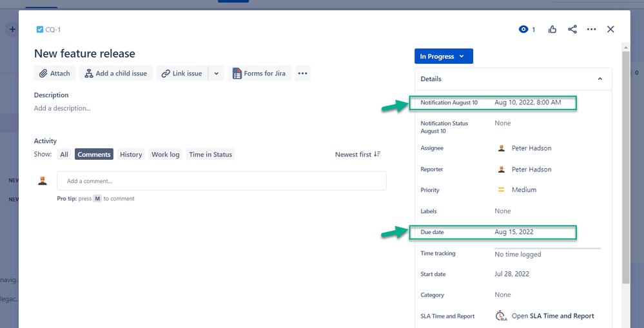644x328 pixels.
Task: Click the blue task type icon beside CQ-1
Action: click(40, 30)
